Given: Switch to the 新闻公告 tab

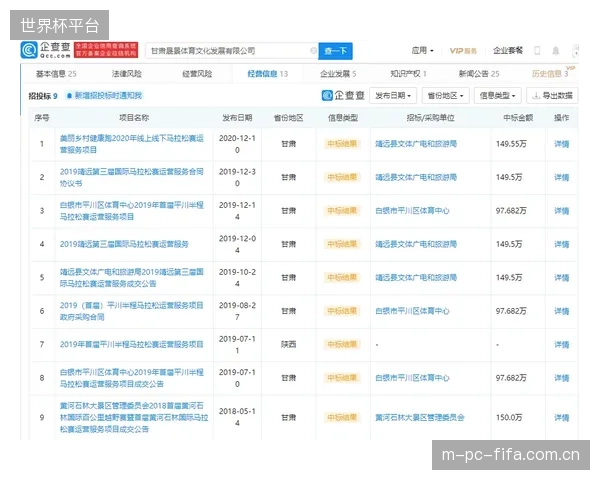Looking at the screenshot, I should tap(479, 73).
